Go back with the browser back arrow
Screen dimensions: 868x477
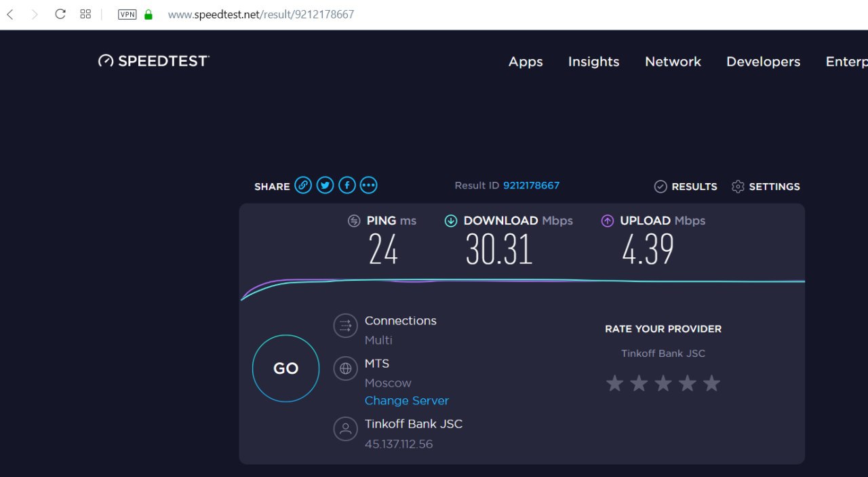tap(10, 14)
